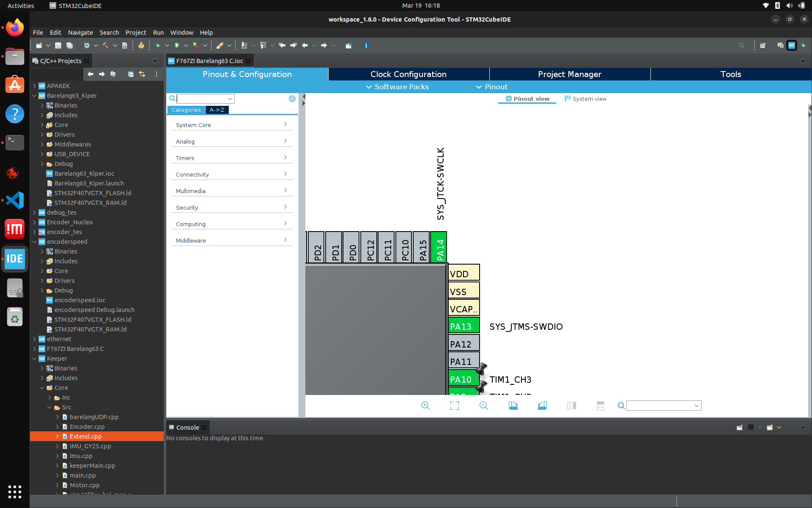812x508 pixels.
Task: Select encoderspeed.ioc file
Action: click(80, 300)
